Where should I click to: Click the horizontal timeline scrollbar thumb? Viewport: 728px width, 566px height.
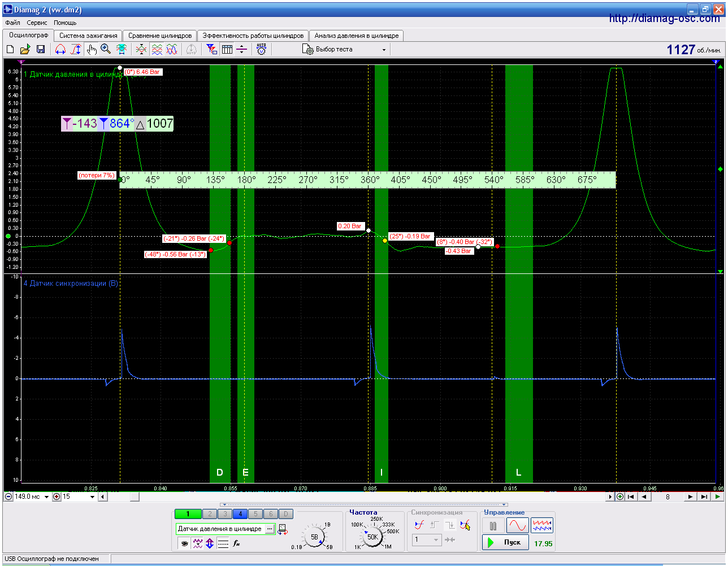point(134,497)
